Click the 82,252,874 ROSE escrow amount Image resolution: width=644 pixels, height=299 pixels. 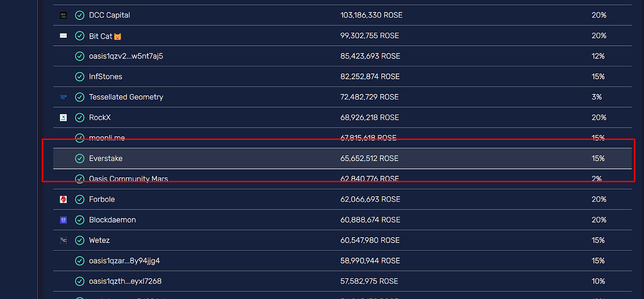point(370,76)
